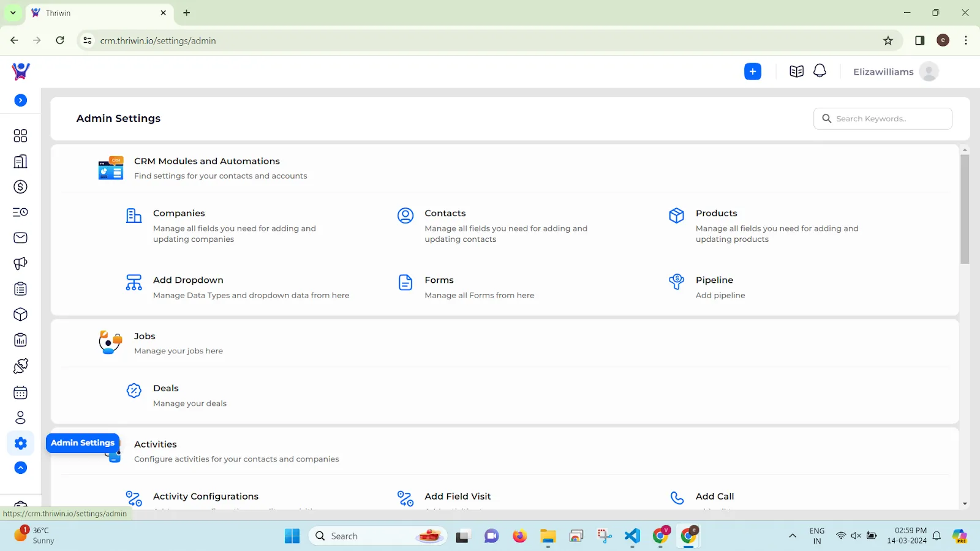
Task: Click the settings panel vertical scrollbar thumb
Action: pos(965,209)
